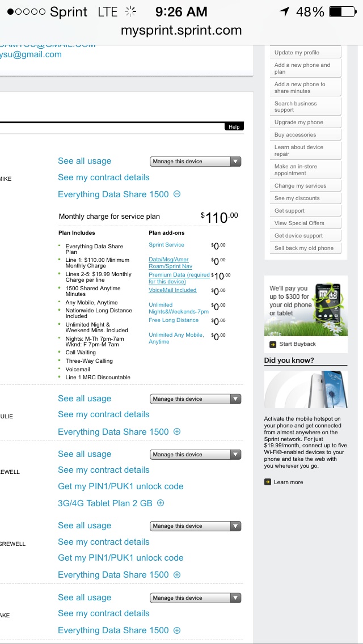Screen dimensions: 363x644
Task: Click the Start Buyback text link
Action: click(x=297, y=344)
